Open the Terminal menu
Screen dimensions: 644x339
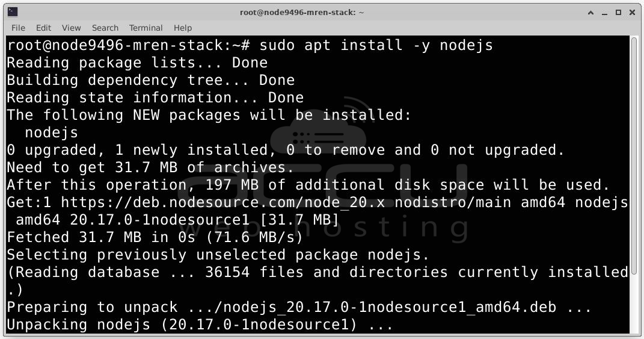point(146,28)
